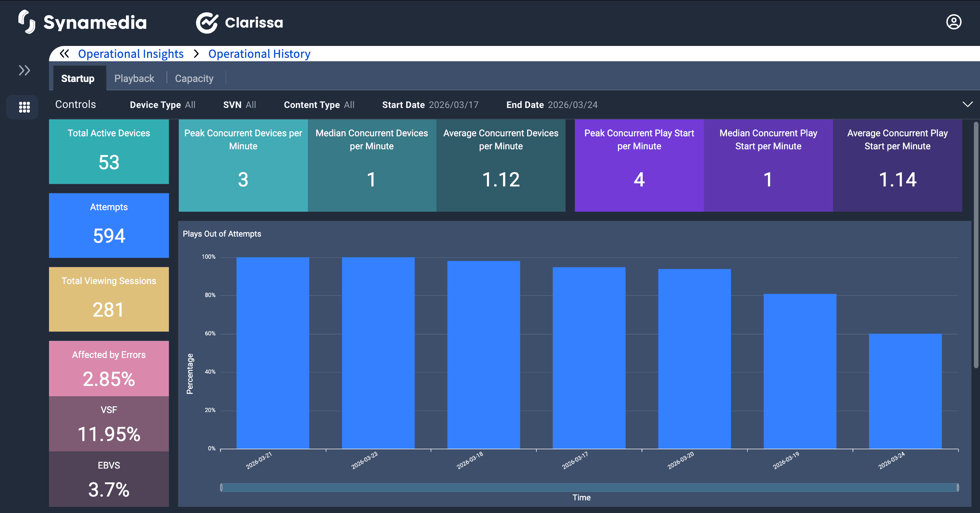This screenshot has height=513, width=980.
Task: Open the Content Type filter
Action: coord(319,105)
